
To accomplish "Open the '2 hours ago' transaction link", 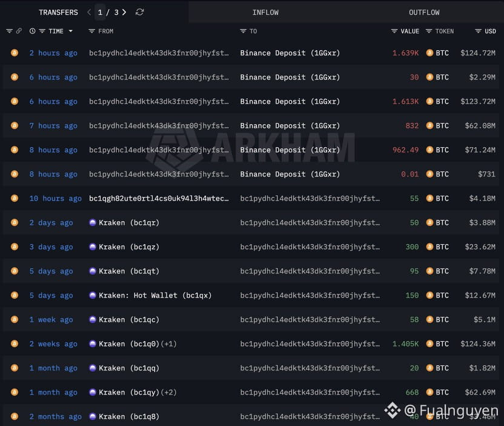I will 53,53.
